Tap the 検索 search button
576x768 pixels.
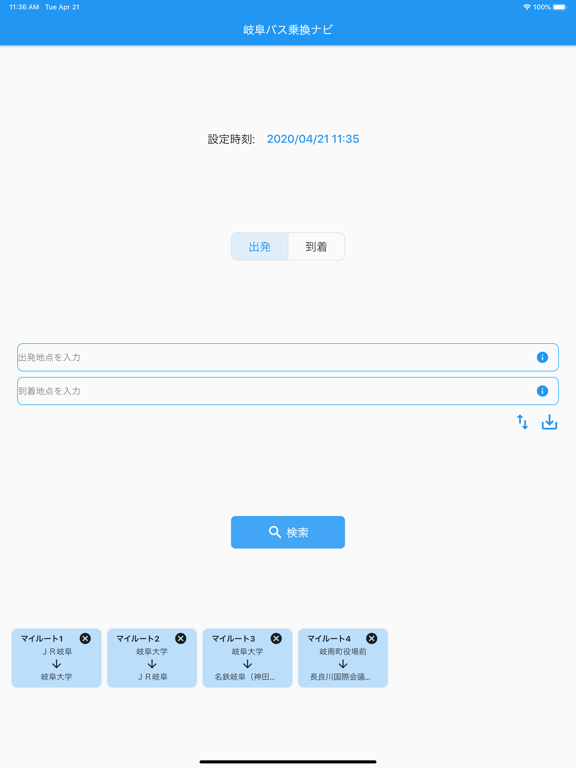(288, 532)
